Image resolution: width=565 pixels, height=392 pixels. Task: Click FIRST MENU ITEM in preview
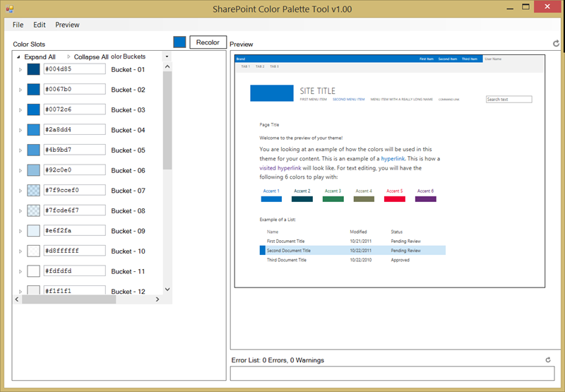[313, 100]
